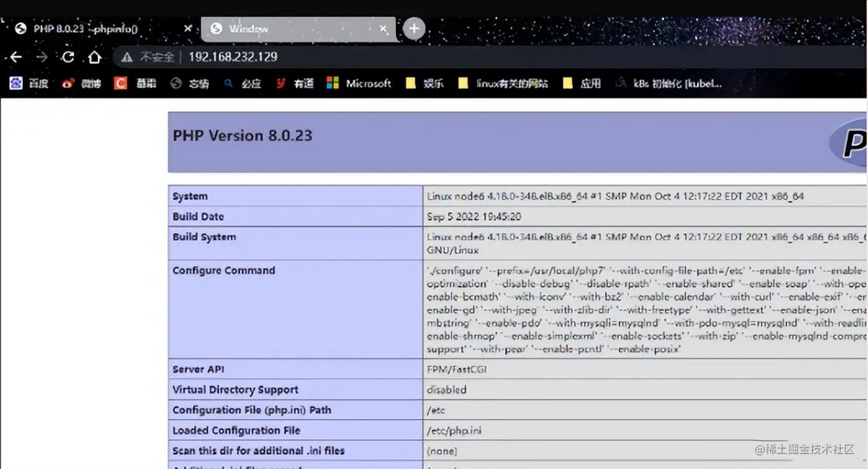Open the 有道 bookmark
The height and width of the screenshot is (469, 868).
pyautogui.click(x=295, y=83)
